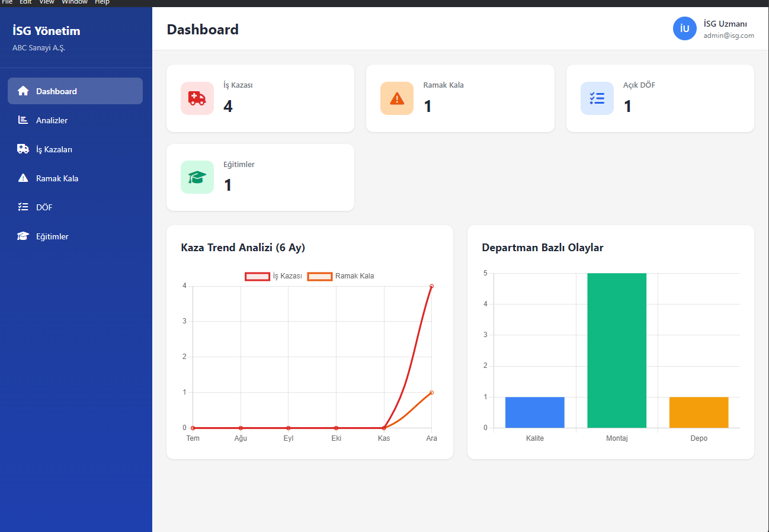
Task: Click the graduation cap icon in the sidebar
Action: pyautogui.click(x=23, y=236)
